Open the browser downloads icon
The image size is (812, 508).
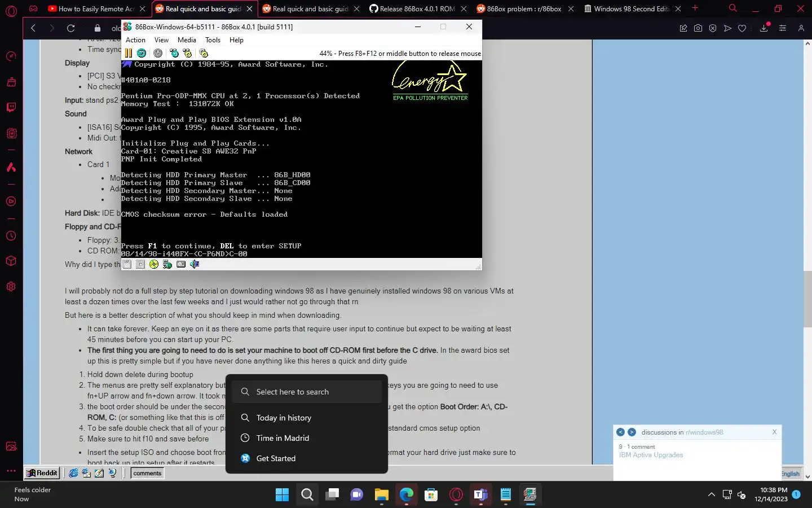764,28
